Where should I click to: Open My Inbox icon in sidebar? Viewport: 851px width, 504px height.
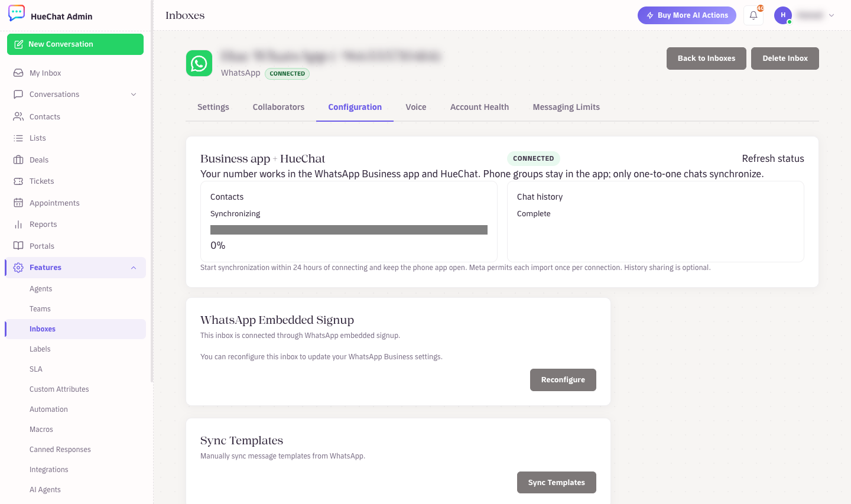(x=18, y=73)
